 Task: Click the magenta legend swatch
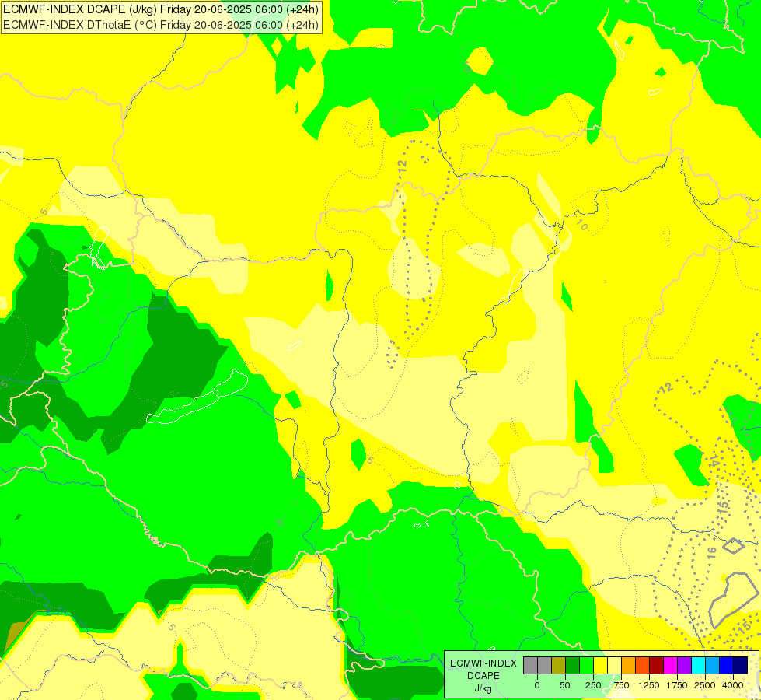pos(671,665)
